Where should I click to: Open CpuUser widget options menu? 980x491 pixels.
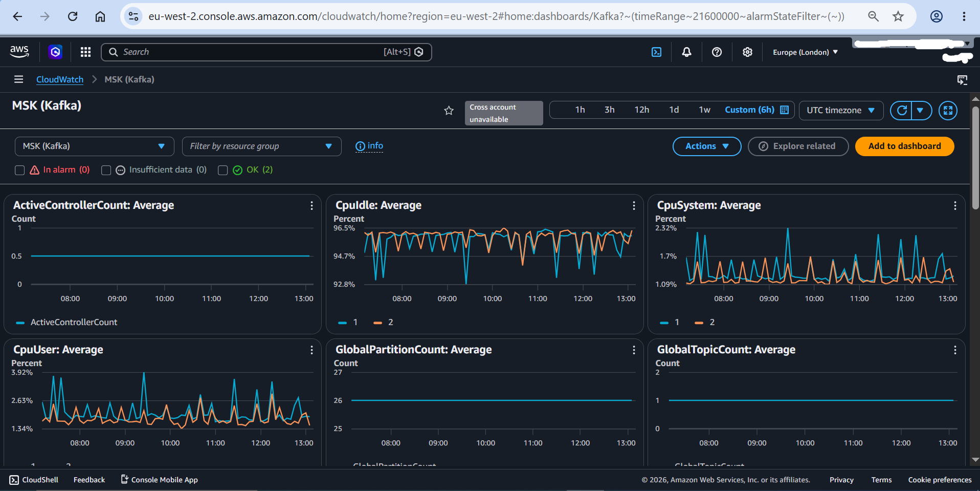pos(311,350)
